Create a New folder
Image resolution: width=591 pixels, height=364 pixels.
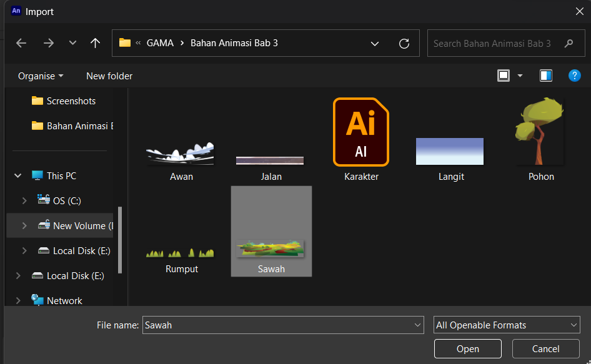pos(109,76)
